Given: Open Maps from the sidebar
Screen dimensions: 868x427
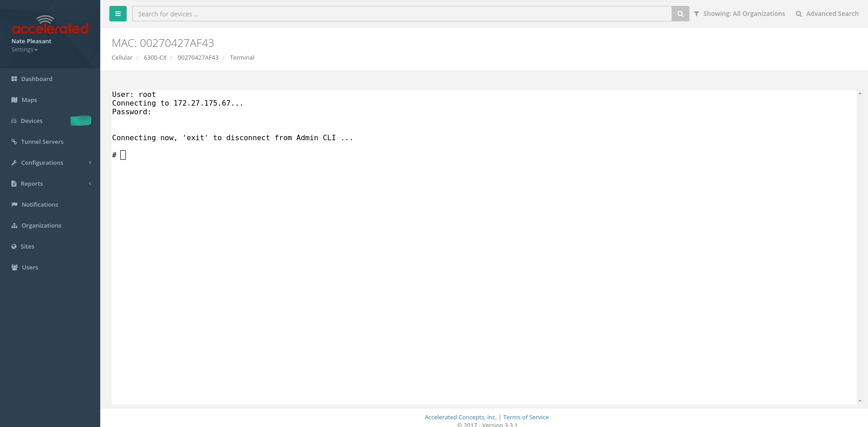Looking at the screenshot, I should pyautogui.click(x=29, y=100).
